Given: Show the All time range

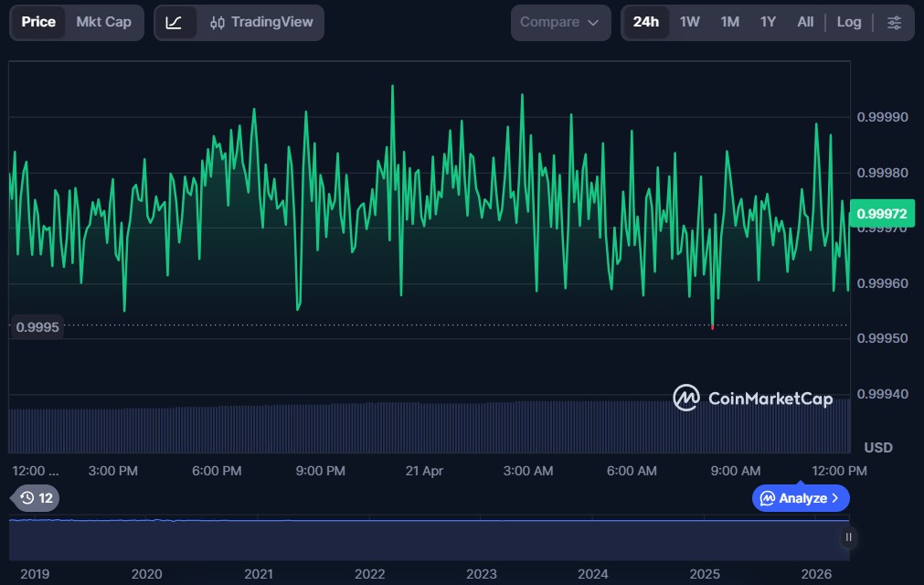Looking at the screenshot, I should coord(804,23).
